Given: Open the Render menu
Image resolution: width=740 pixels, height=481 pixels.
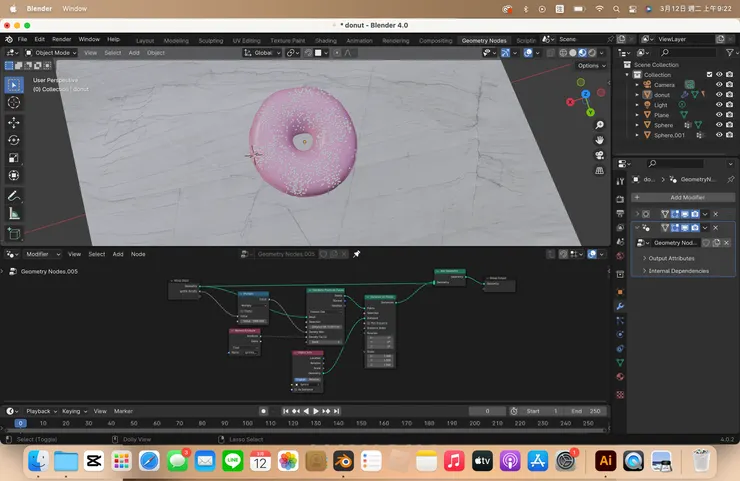Looking at the screenshot, I should [61, 39].
